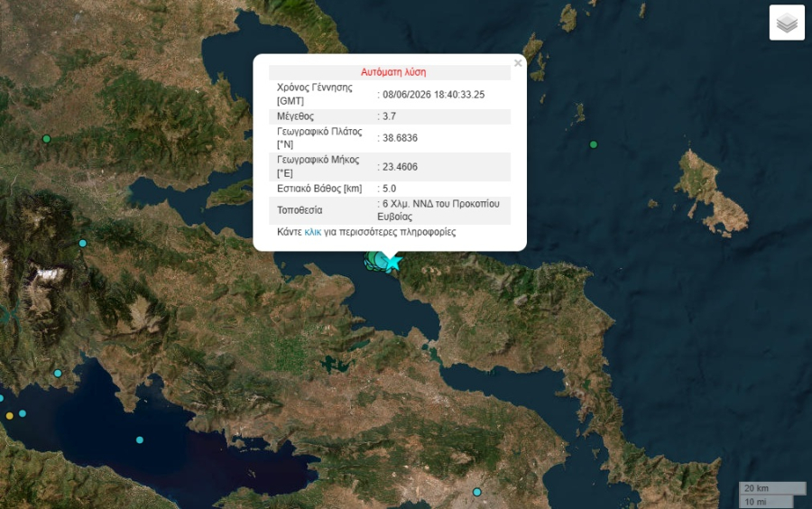812x509 pixels.
Task: Open the κλικ link for more information
Action: [x=313, y=232]
